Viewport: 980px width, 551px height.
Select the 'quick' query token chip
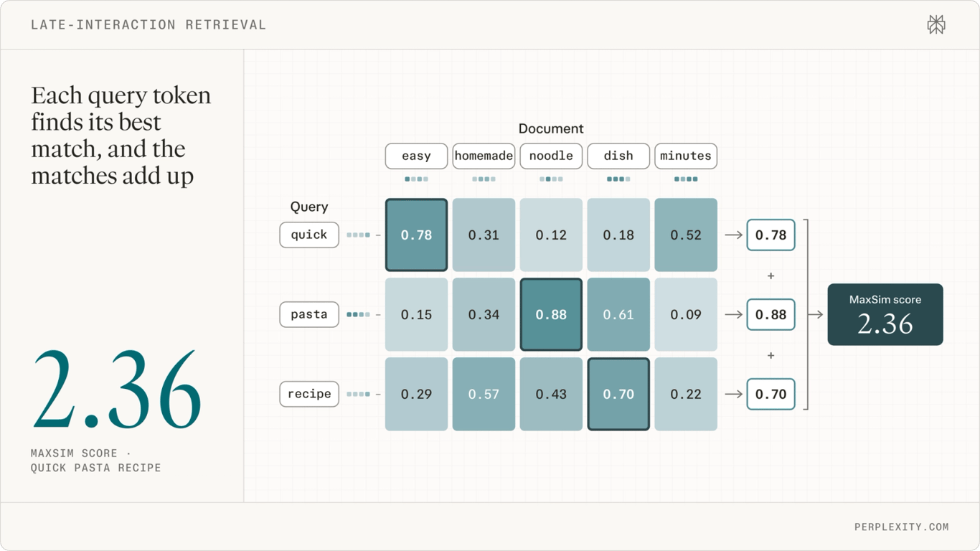pyautogui.click(x=309, y=235)
